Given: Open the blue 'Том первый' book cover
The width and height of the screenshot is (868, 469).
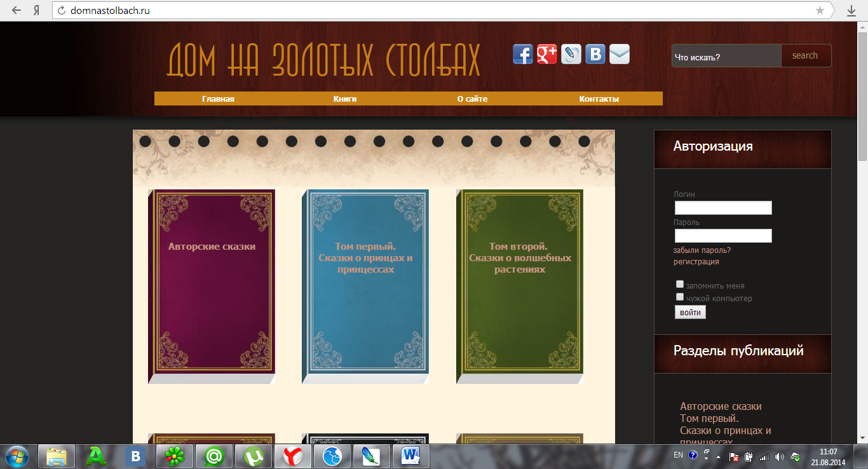Looking at the screenshot, I should coord(365,287).
